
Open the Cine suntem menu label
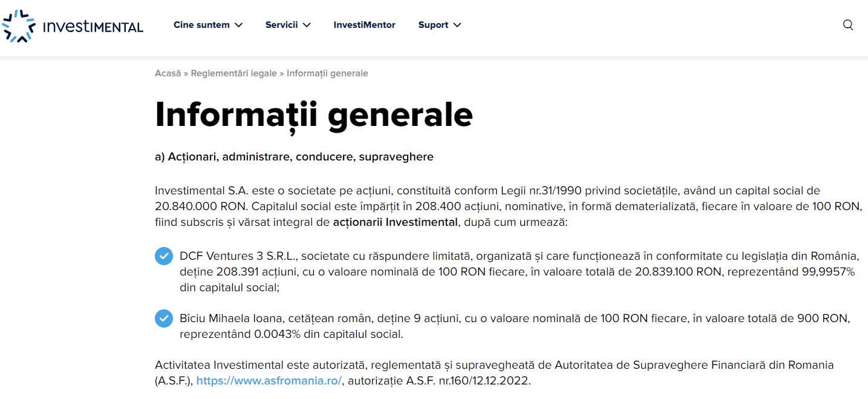click(201, 25)
